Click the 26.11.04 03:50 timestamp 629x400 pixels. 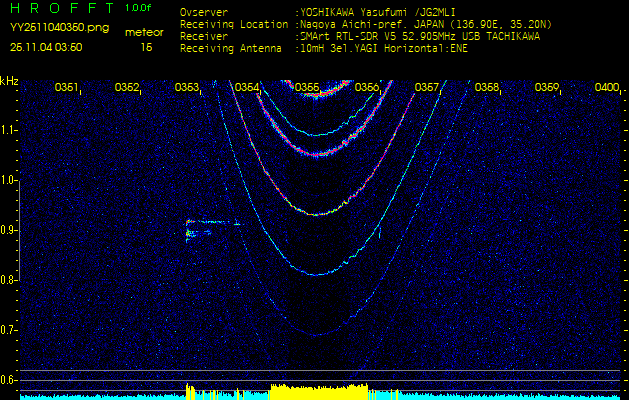(x=46, y=46)
